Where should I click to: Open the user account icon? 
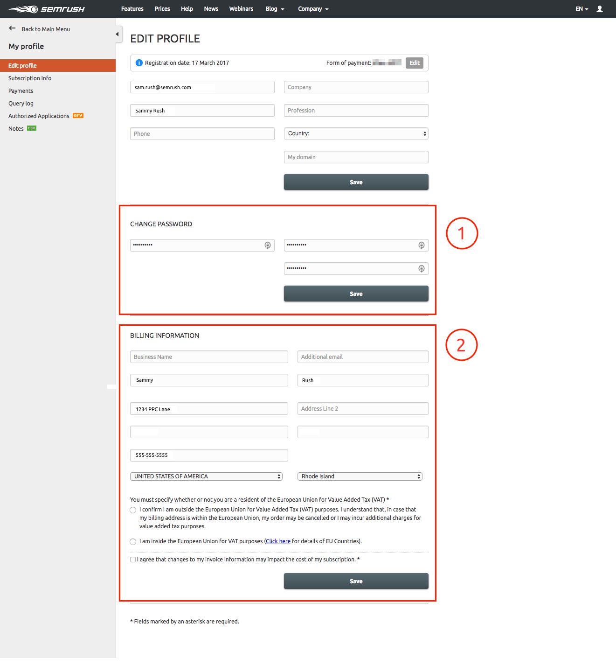(600, 9)
